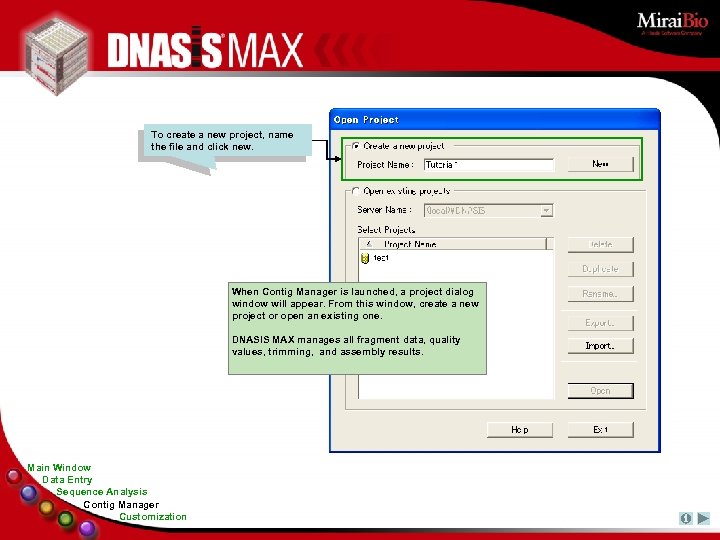Click the purple ball beside Customization
The image size is (720, 540).
click(x=87, y=528)
